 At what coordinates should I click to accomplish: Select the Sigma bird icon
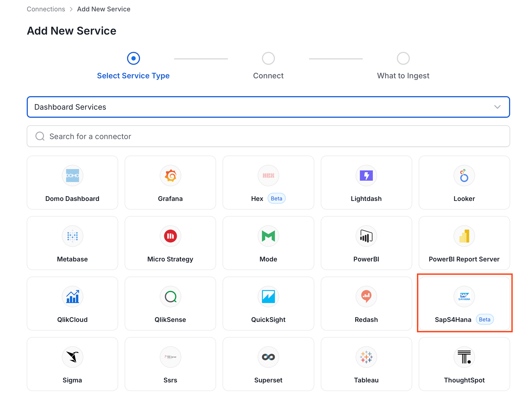point(72,357)
